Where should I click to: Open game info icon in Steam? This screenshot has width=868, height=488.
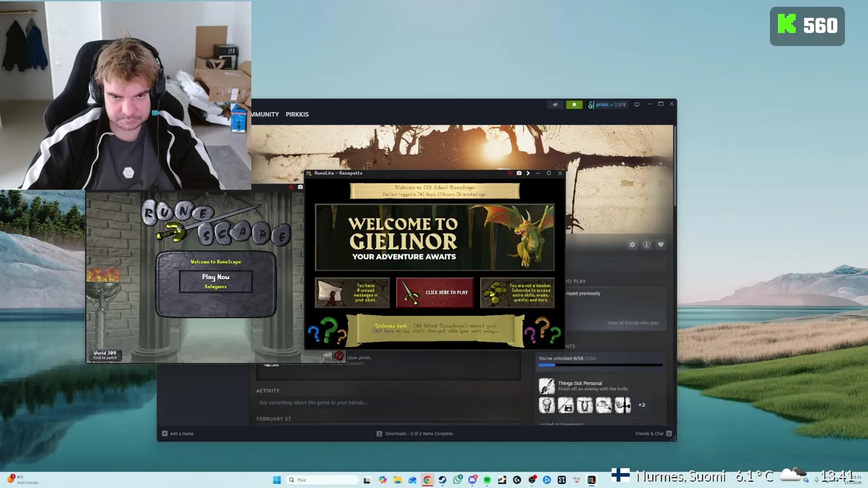(x=646, y=245)
